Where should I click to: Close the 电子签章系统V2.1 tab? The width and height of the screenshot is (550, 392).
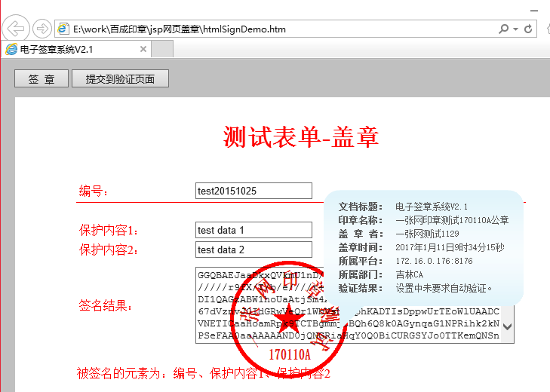tap(143, 50)
